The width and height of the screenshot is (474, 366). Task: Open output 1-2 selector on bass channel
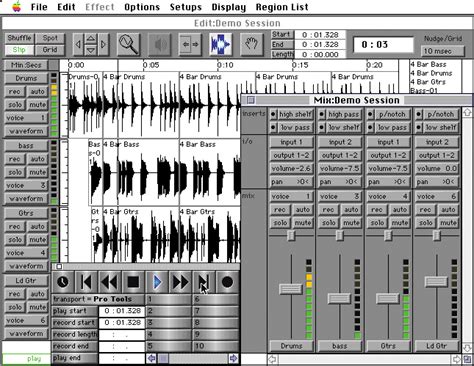pos(340,155)
